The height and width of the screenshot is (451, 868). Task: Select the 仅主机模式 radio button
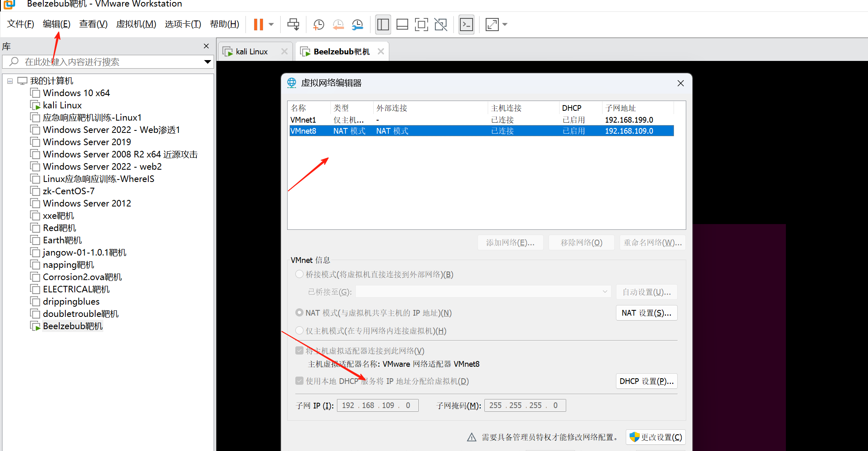coord(299,330)
